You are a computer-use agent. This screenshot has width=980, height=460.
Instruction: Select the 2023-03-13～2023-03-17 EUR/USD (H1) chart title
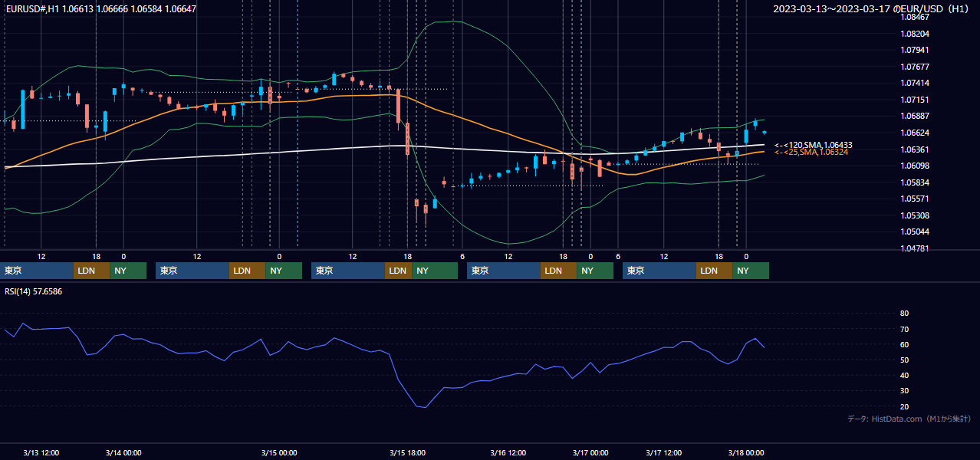click(x=872, y=9)
